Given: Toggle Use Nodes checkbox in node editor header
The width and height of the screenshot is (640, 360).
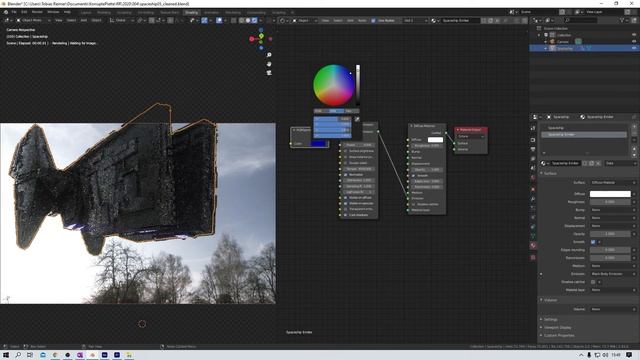Looking at the screenshot, I should coord(373,20).
